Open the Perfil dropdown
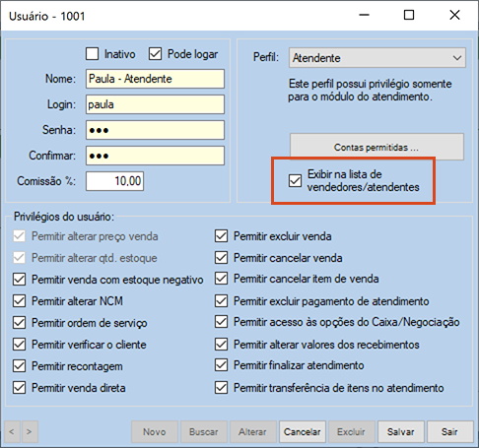This screenshot has width=479, height=448. [377, 58]
